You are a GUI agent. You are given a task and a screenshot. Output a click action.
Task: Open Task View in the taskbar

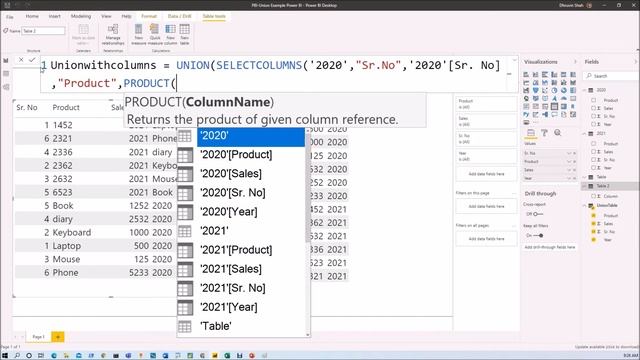41,356
